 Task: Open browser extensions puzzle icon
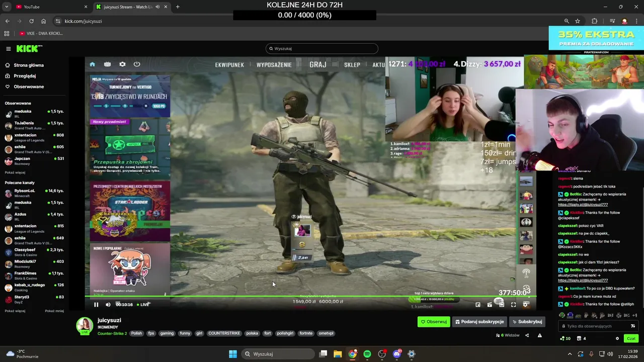595,21
